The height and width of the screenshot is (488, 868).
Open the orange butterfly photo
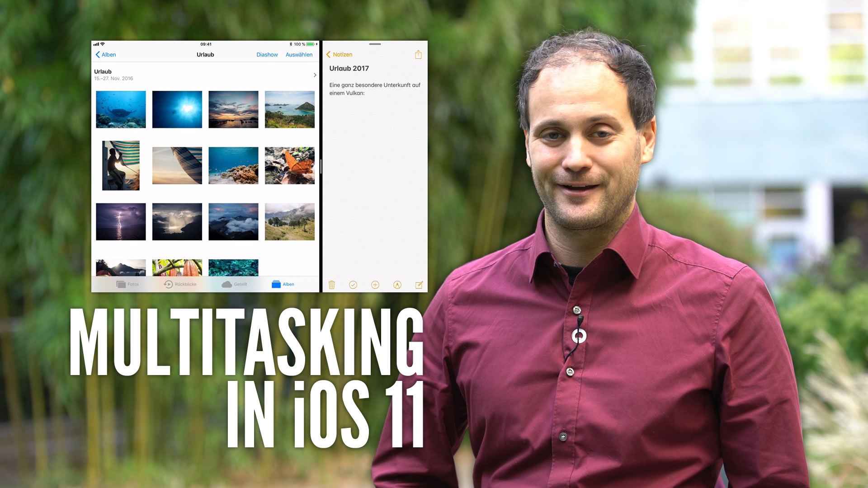point(290,165)
